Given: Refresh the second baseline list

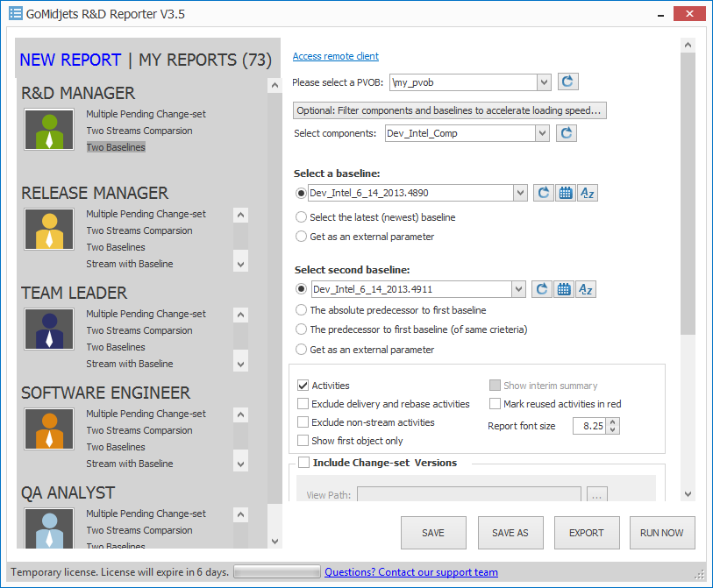Looking at the screenshot, I should click(542, 289).
